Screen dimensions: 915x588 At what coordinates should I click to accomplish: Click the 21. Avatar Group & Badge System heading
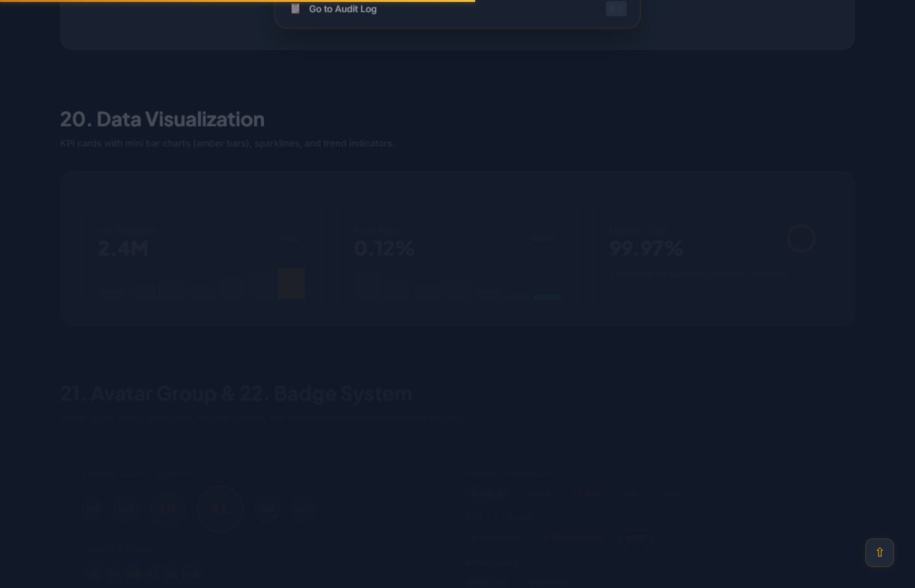[x=236, y=393]
